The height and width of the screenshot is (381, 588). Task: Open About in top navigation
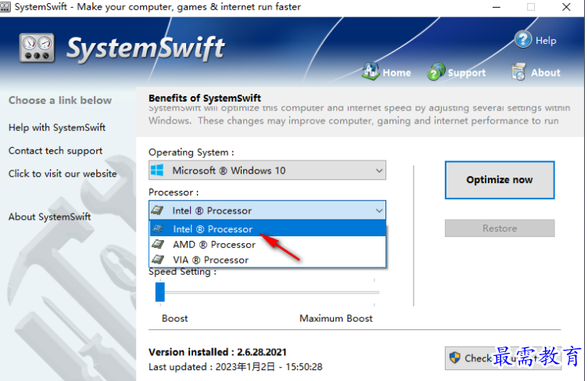pyautogui.click(x=546, y=73)
